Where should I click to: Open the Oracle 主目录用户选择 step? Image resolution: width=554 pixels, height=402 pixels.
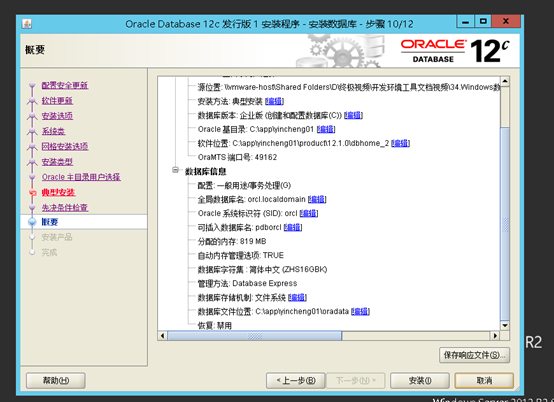81,177
